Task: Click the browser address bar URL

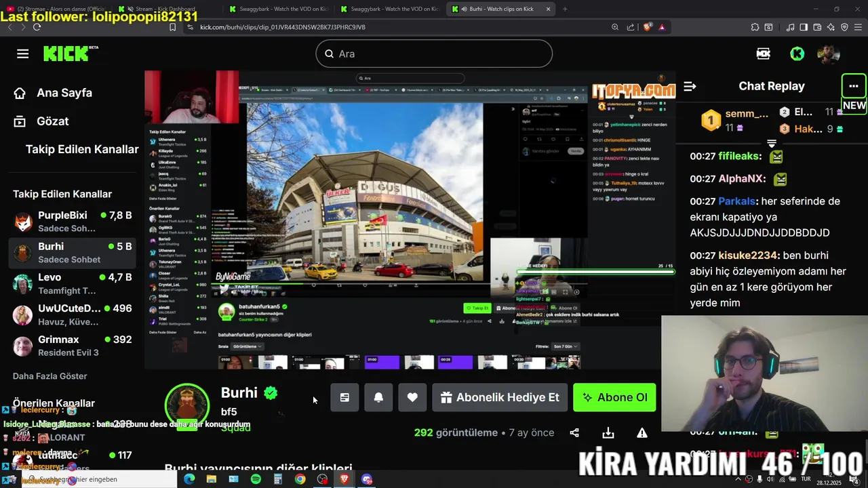Action: (x=283, y=27)
